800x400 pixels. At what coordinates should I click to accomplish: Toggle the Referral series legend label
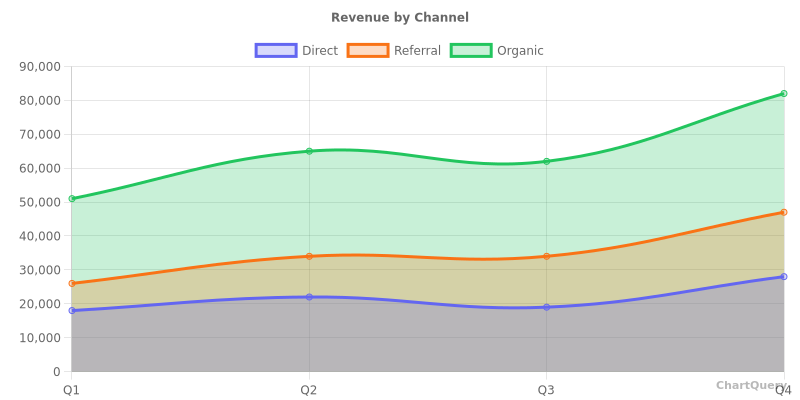(417, 51)
